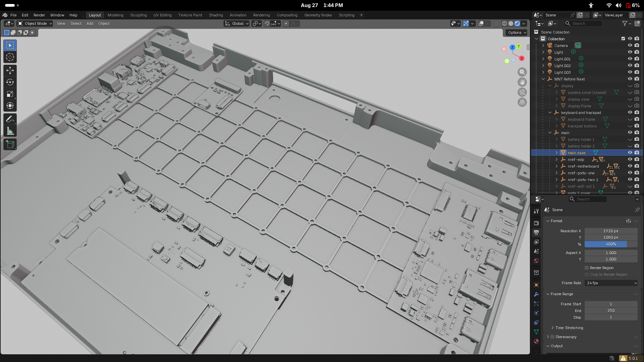Activate the Measure tool
This screenshot has height=362, width=644.
(x=10, y=131)
